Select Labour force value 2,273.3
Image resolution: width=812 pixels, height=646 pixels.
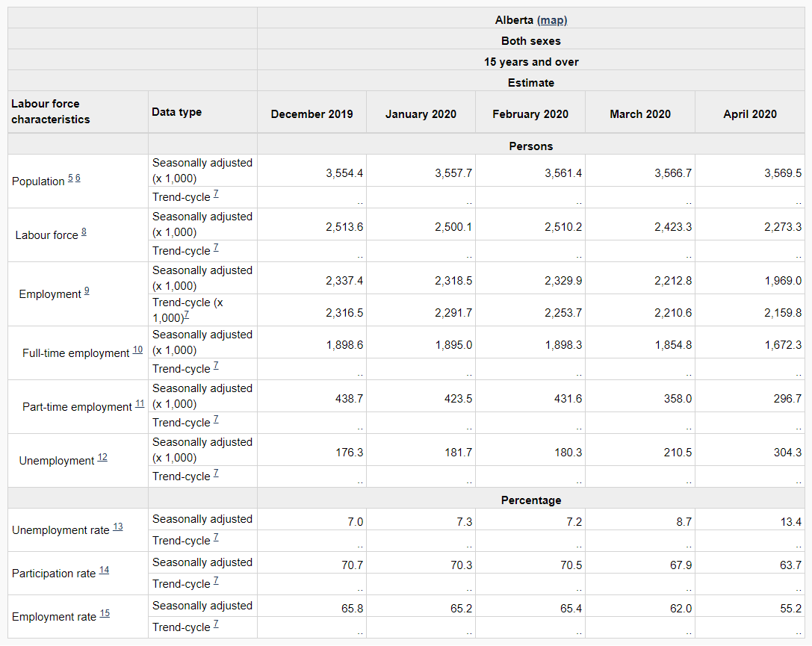pos(783,227)
